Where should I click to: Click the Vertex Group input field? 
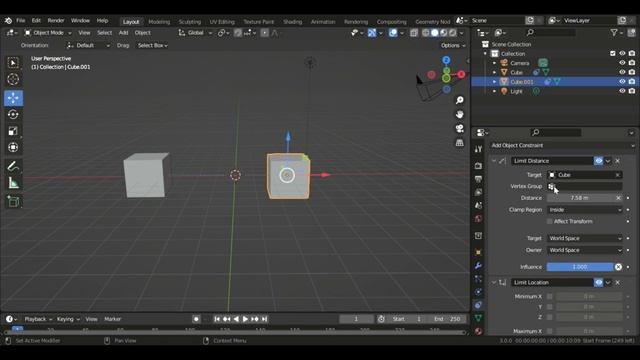point(584,187)
